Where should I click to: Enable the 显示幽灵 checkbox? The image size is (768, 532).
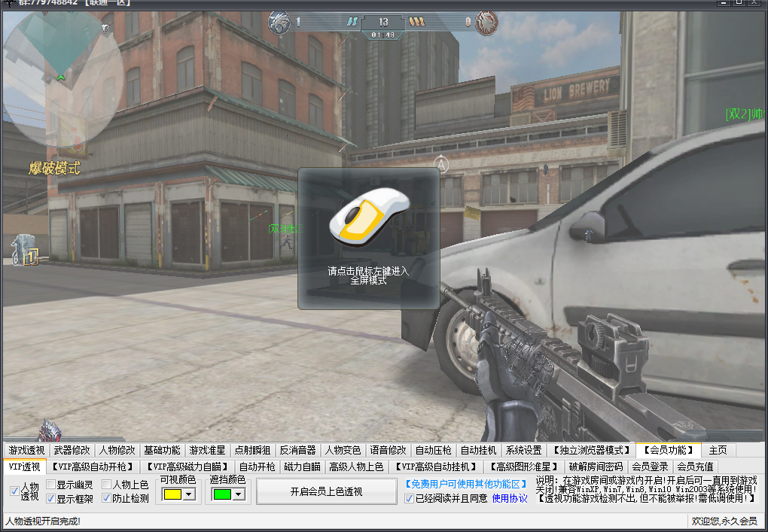[x=51, y=485]
